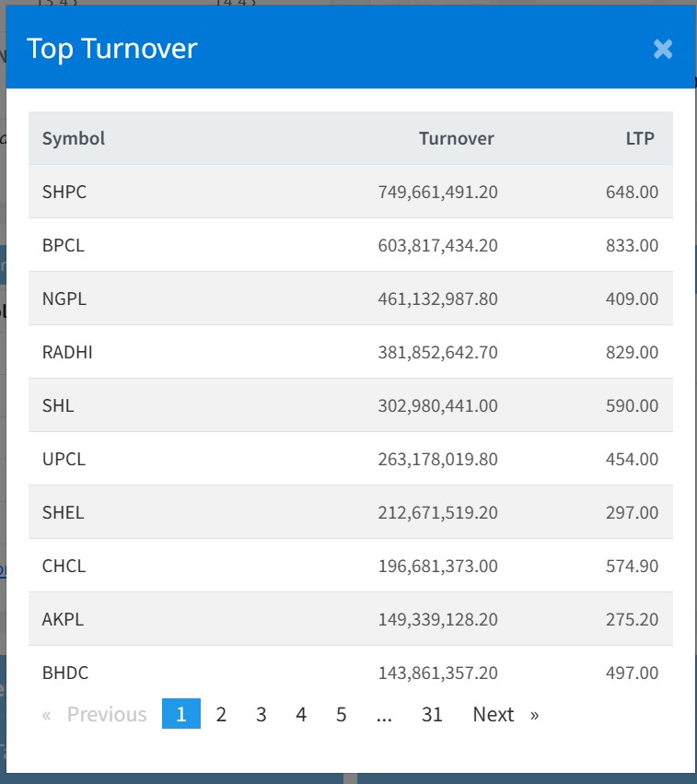Click the LTP column header
The height and width of the screenshot is (784, 697).
(x=639, y=138)
